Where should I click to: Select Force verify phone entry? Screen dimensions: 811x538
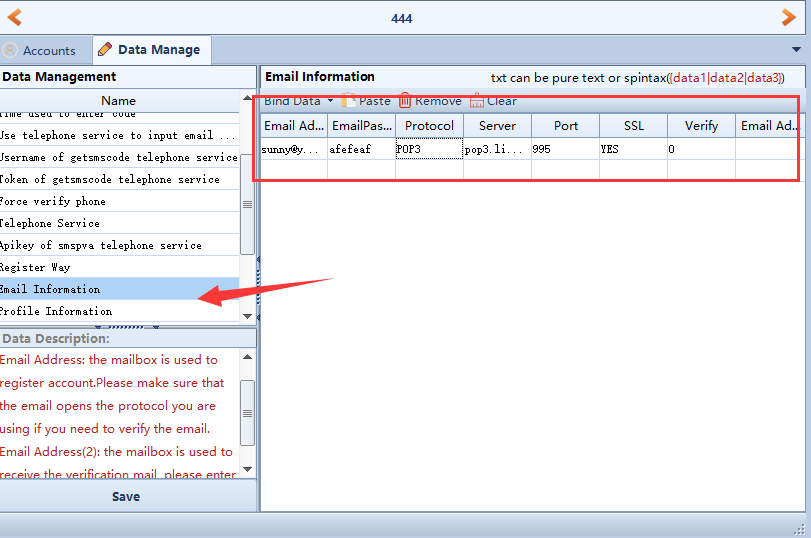click(x=52, y=201)
